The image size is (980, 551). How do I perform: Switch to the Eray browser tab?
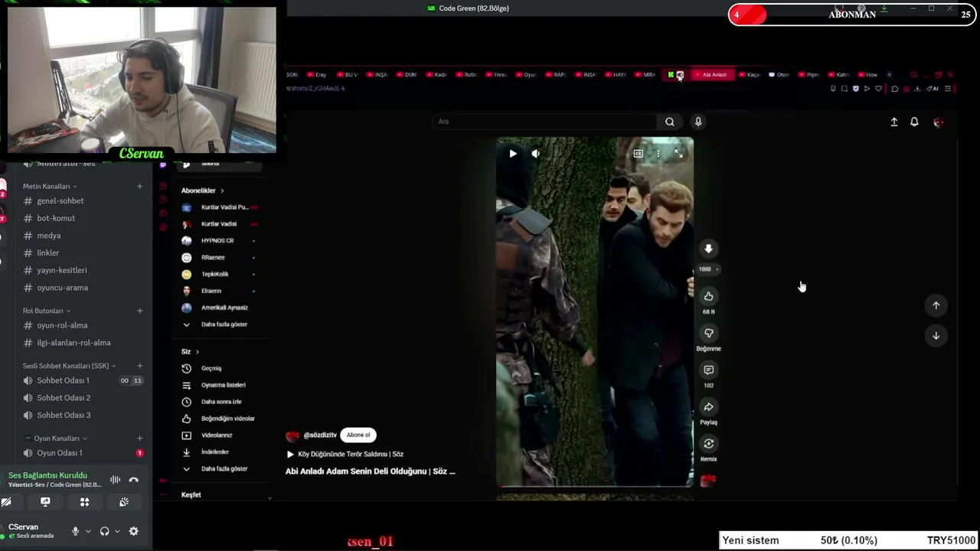pos(317,74)
